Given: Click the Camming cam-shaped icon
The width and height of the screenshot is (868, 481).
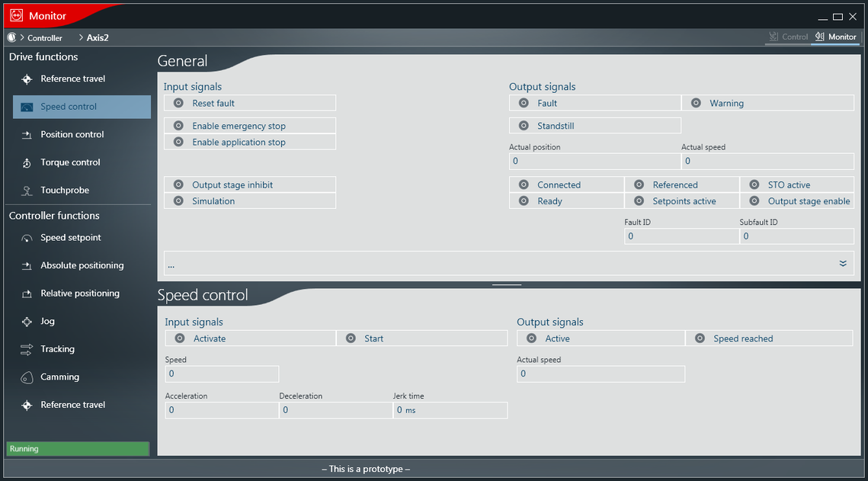Looking at the screenshot, I should coord(27,377).
